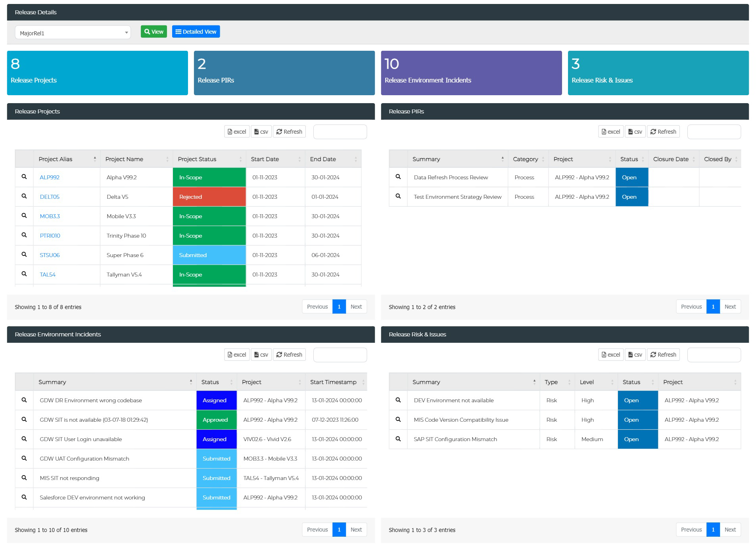Sort Release Projects by Project Status
The width and height of the screenshot is (756, 553).
(x=209, y=159)
